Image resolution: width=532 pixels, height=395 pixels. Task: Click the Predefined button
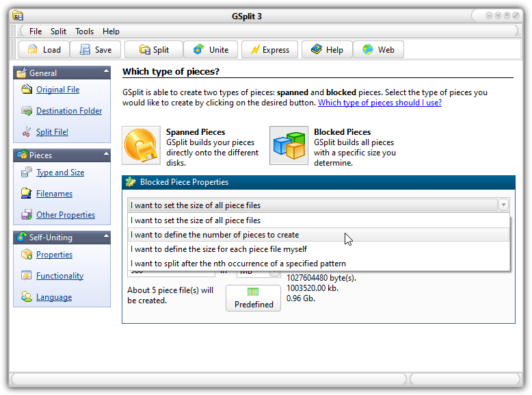click(x=254, y=298)
